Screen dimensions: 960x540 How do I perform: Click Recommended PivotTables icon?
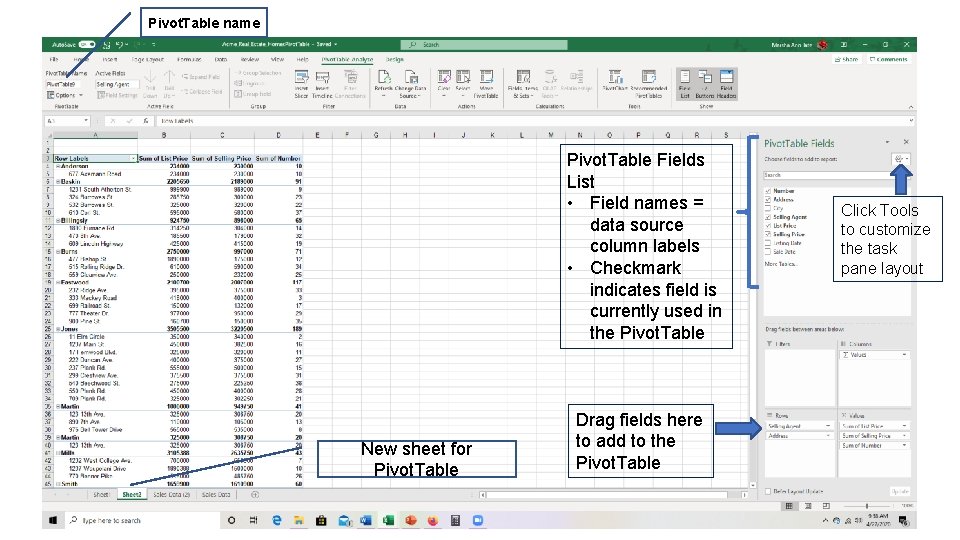pos(648,77)
